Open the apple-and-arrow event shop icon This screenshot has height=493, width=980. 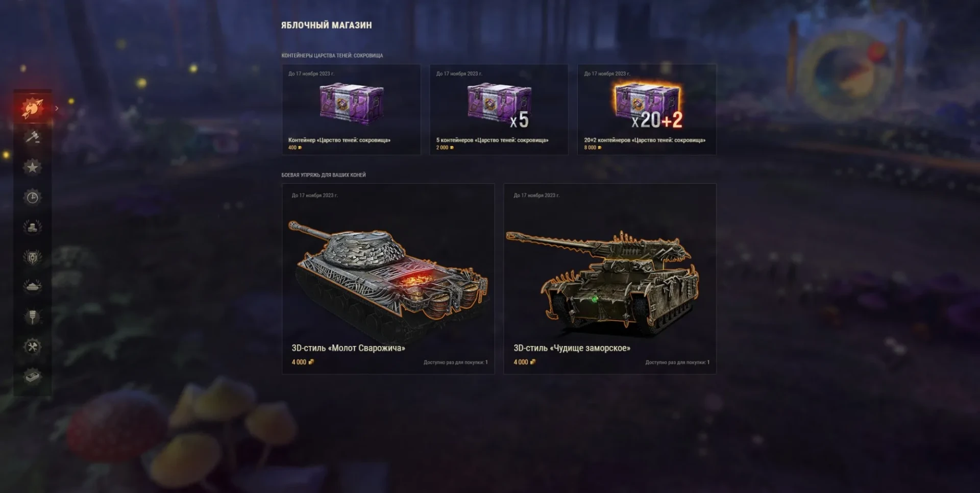32,108
